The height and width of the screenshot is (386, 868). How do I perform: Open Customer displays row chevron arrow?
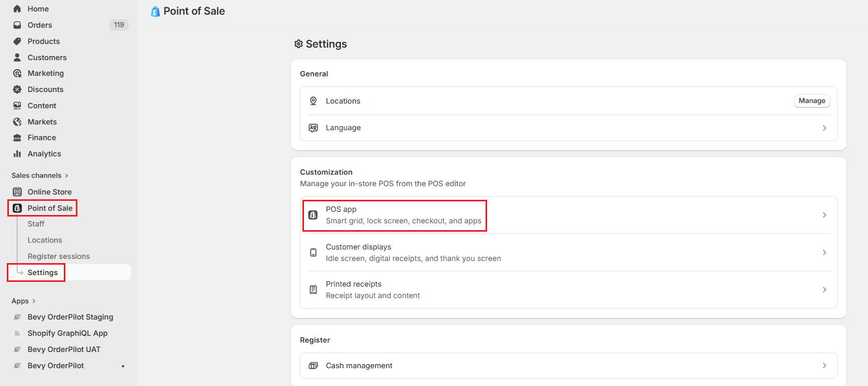click(825, 253)
